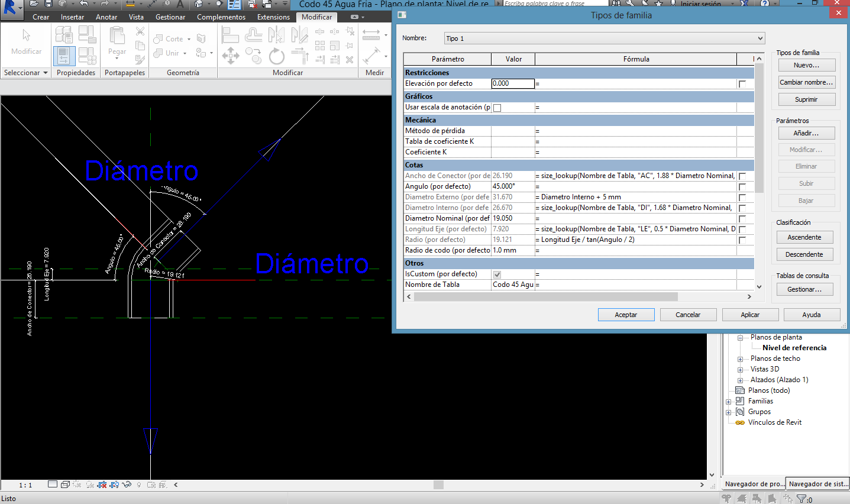Select the Align tool in Modificar panel
This screenshot has width=850, height=504.
[x=230, y=35]
